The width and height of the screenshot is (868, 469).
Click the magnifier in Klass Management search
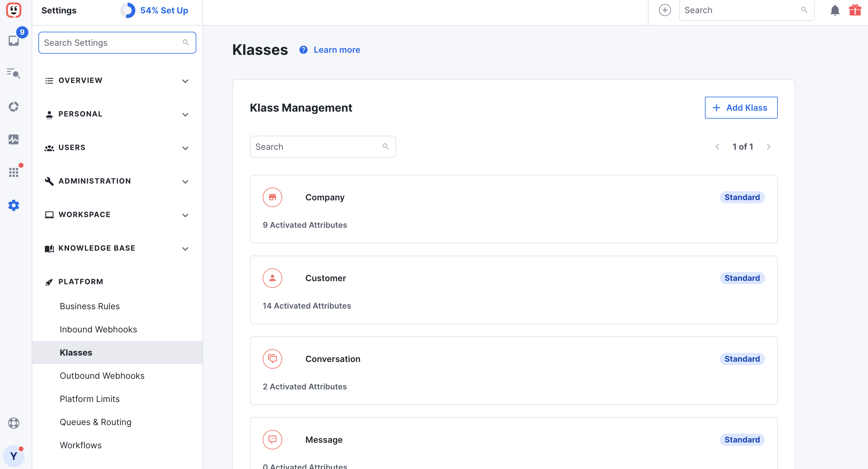click(386, 147)
